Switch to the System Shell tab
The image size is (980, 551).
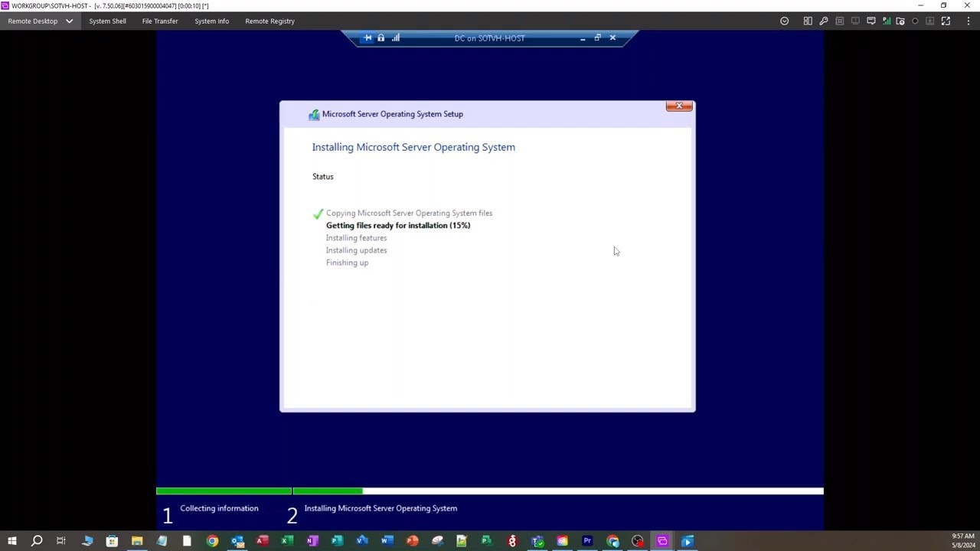(x=107, y=21)
